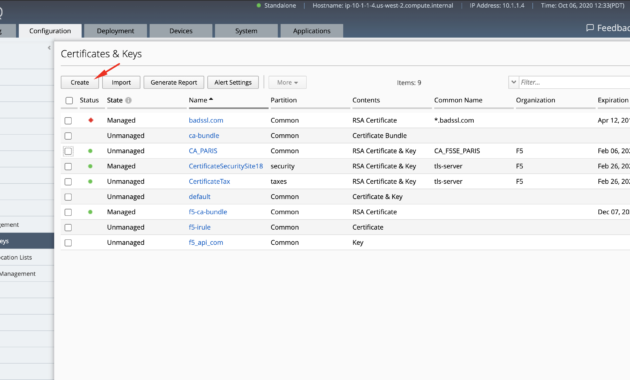Switch to the Configuration tab
The width and height of the screenshot is (630, 380).
(x=50, y=31)
